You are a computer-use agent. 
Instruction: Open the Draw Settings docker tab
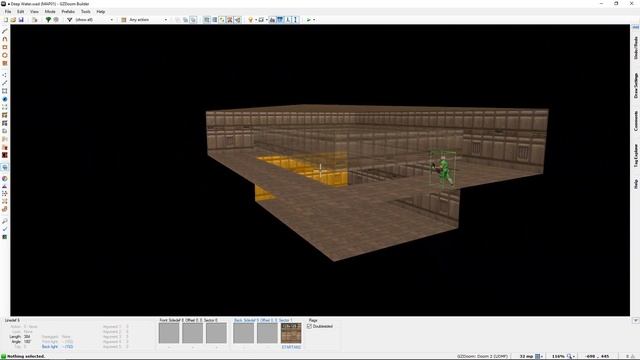(x=636, y=85)
